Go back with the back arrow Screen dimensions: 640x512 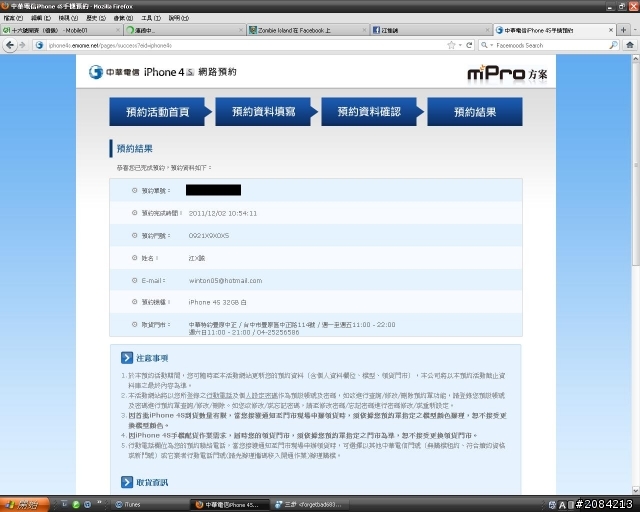point(9,45)
